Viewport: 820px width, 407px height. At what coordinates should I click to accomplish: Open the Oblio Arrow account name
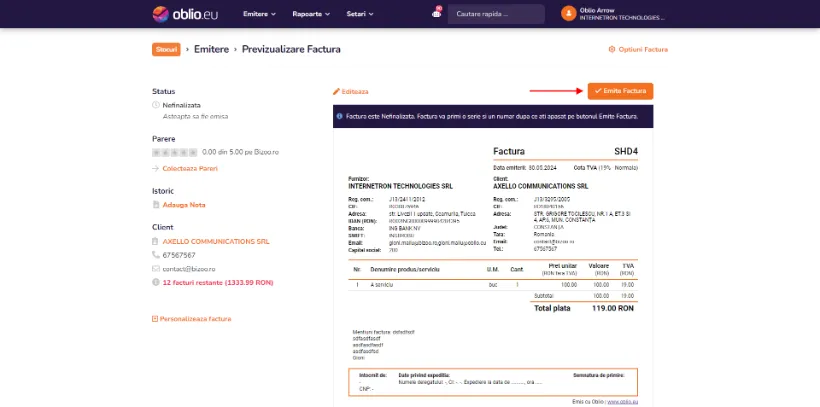597,10
